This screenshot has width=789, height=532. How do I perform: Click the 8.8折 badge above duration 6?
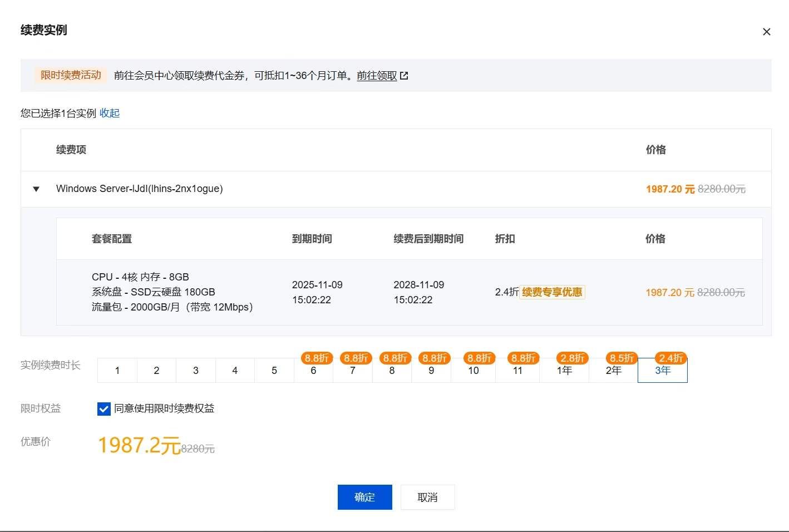coord(316,358)
